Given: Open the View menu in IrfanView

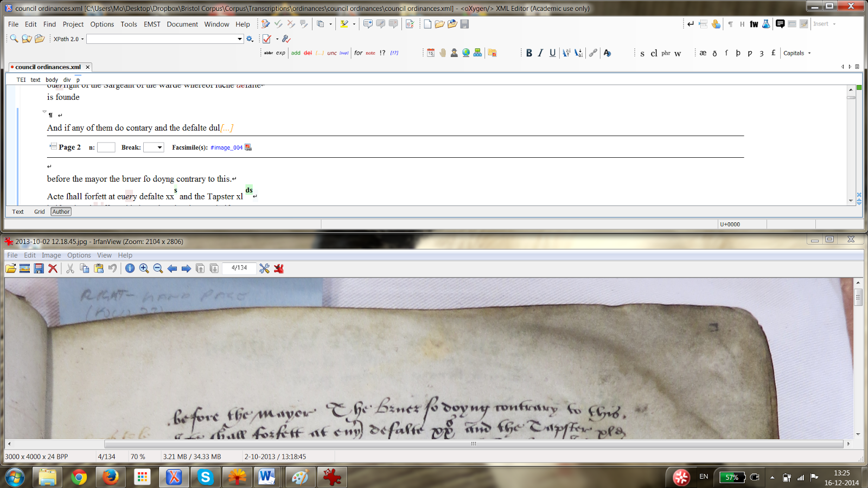Looking at the screenshot, I should pyautogui.click(x=104, y=255).
